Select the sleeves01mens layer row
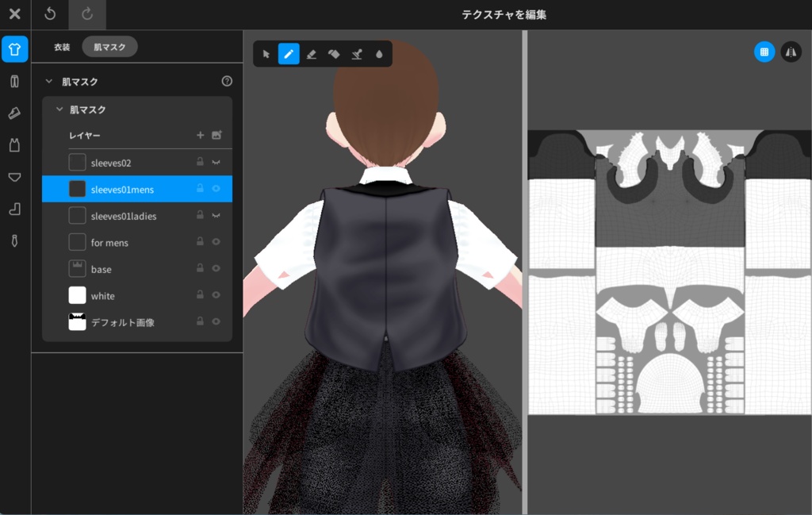 click(x=137, y=189)
